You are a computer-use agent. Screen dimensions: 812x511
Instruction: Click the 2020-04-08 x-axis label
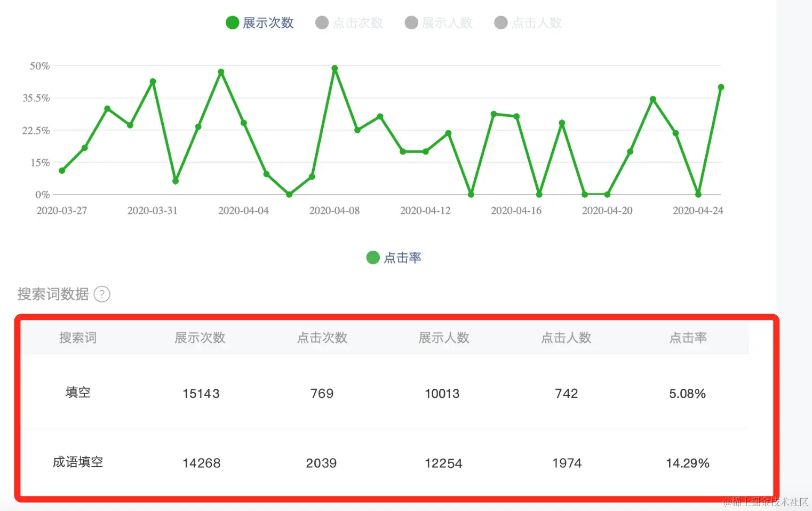[x=335, y=211]
